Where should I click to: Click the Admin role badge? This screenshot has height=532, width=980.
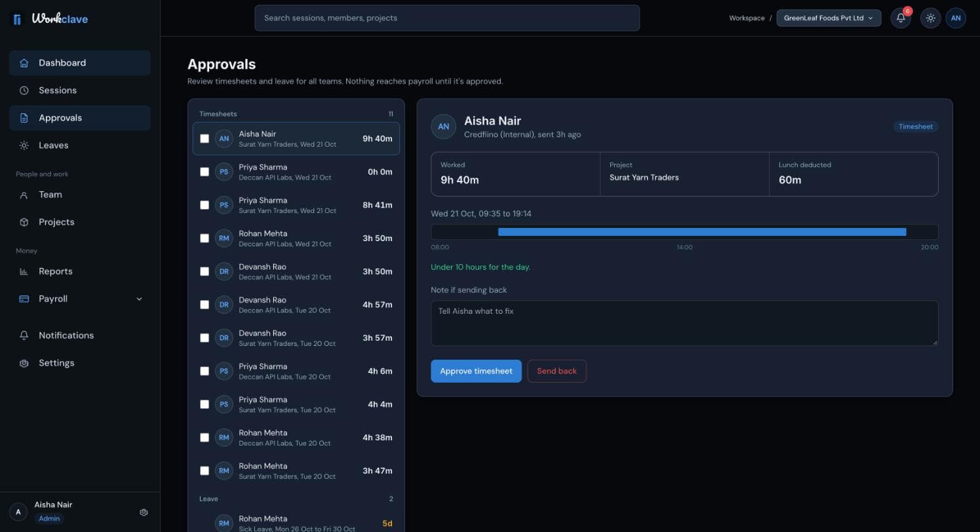(49, 518)
